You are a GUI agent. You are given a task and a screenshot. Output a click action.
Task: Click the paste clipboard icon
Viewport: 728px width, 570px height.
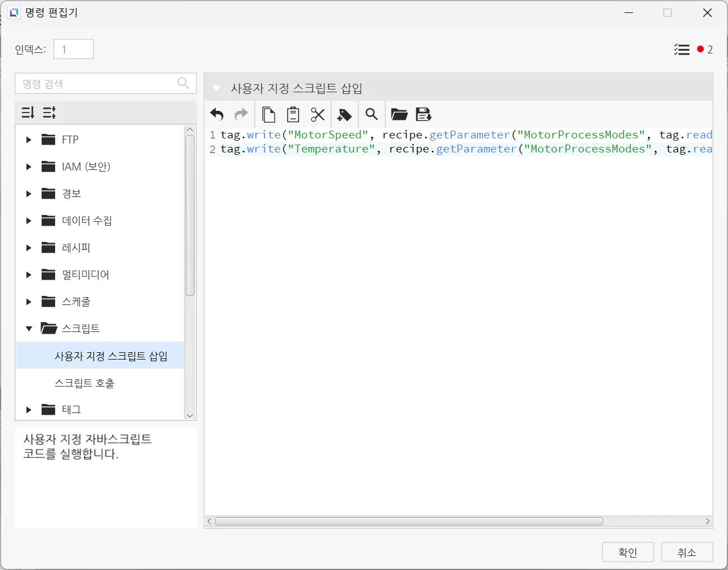click(x=293, y=115)
